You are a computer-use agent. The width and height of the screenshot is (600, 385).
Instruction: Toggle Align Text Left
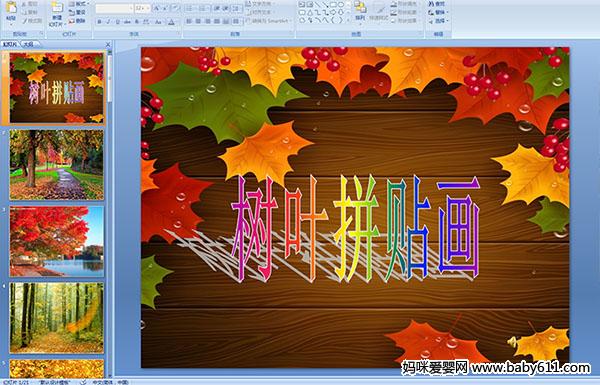[189, 21]
